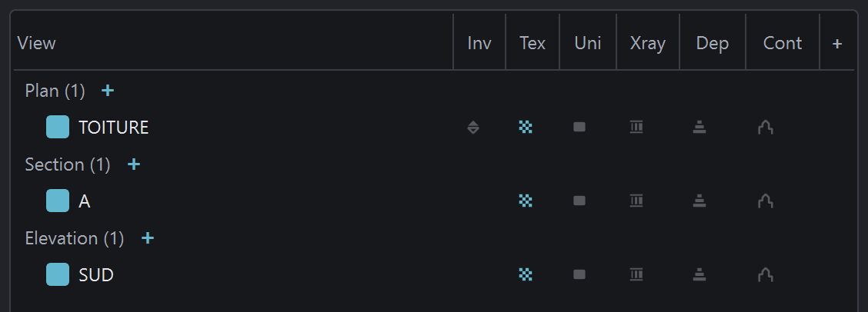Enable Xray icon on SUD row
The width and height of the screenshot is (868, 312).
[636, 274]
